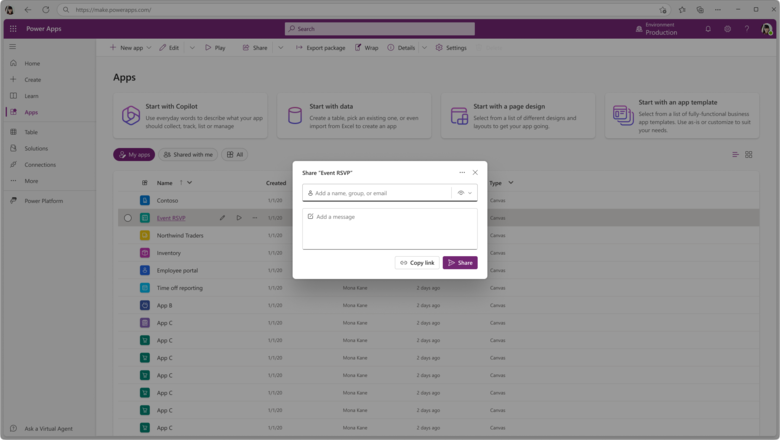Viewport: 780px width, 440px height.
Task: Play Event RSVP app from row
Action: (239, 218)
